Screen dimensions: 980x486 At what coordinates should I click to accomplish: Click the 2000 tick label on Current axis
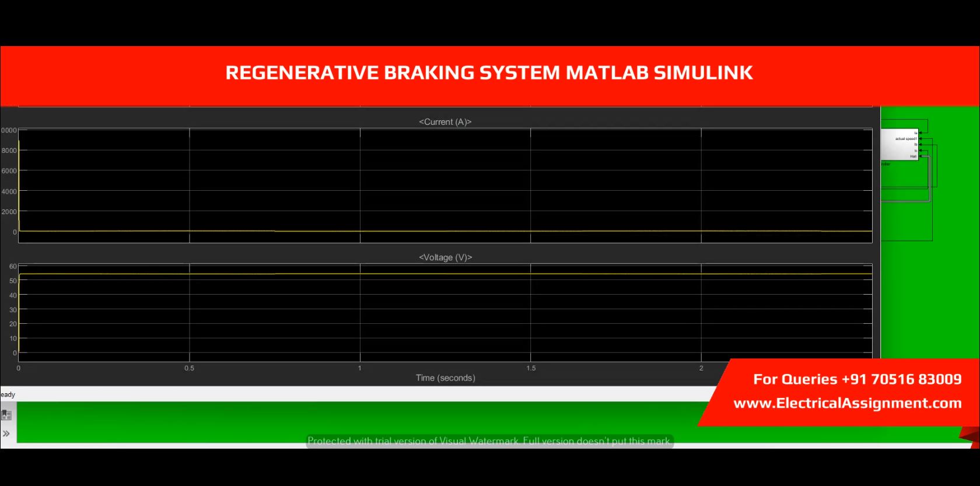9,212
